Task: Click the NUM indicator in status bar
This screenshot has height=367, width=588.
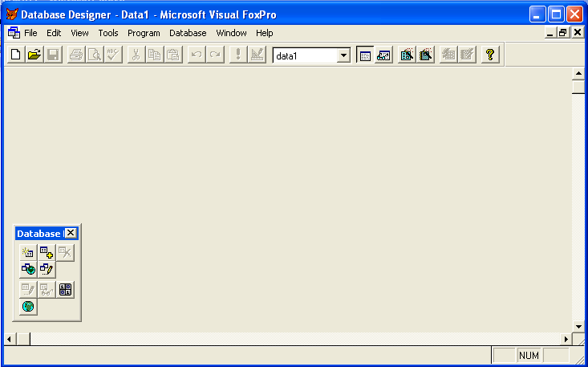Action: pos(529,355)
